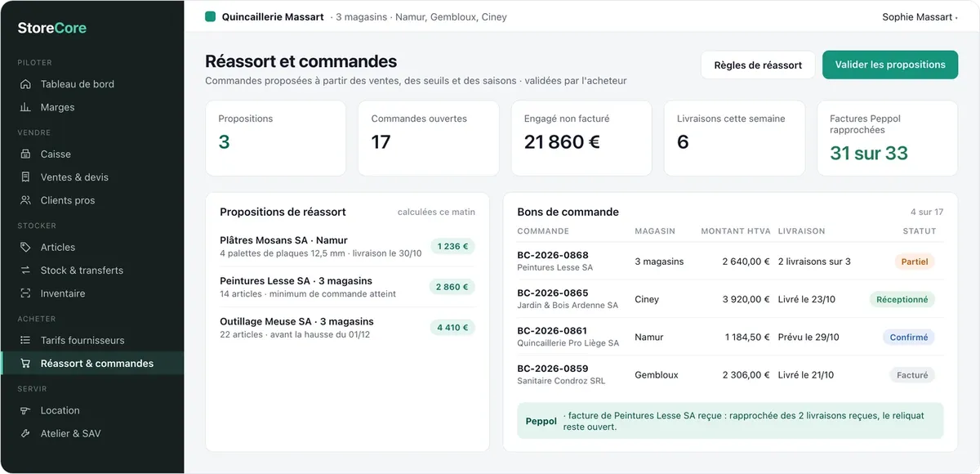Click the Livraisons cette semaine card

(734, 138)
